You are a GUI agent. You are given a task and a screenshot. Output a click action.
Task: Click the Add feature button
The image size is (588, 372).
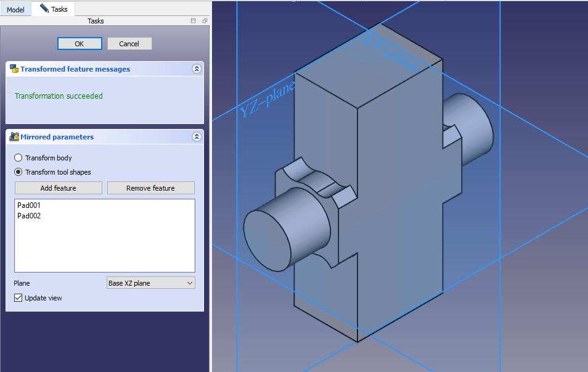tap(59, 188)
